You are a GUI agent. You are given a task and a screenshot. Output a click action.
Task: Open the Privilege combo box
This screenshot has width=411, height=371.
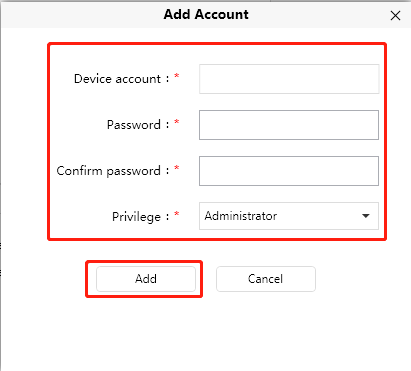(289, 216)
